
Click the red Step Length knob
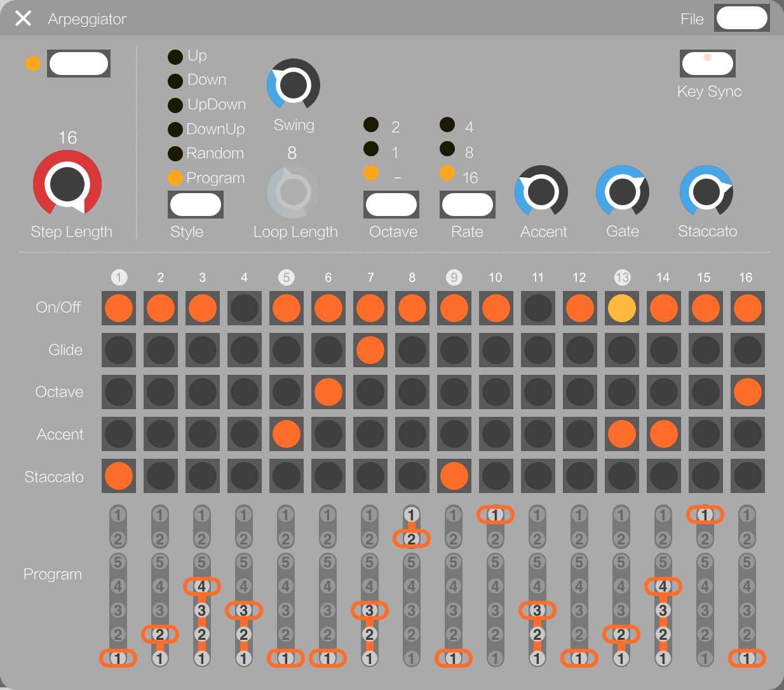point(67,184)
